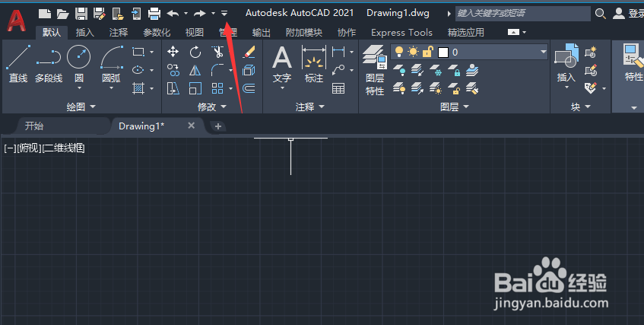Click the Redo arrow icon
Image resolution: width=644 pixels, height=325 pixels.
200,14
